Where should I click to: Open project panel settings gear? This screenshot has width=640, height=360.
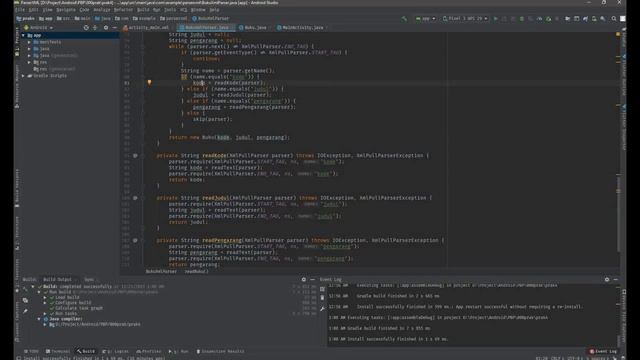pos(106,28)
